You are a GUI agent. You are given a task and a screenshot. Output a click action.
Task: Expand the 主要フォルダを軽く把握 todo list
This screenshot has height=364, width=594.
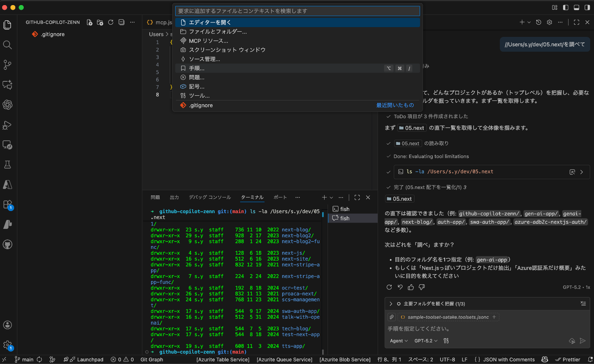coord(391,304)
